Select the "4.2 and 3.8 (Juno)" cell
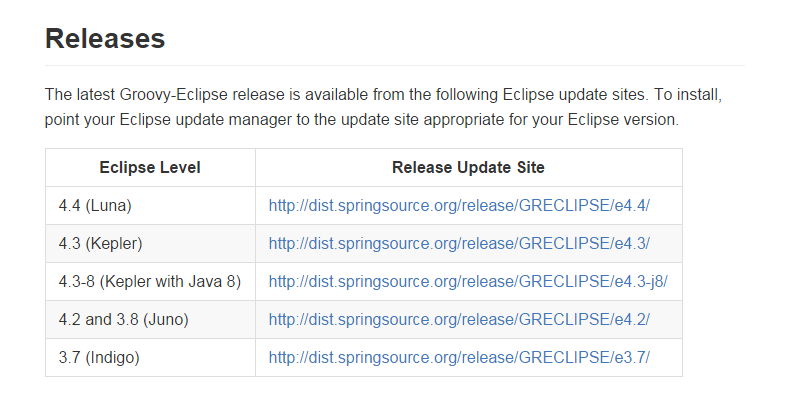Viewport: 803px width, 397px height. tap(151, 319)
